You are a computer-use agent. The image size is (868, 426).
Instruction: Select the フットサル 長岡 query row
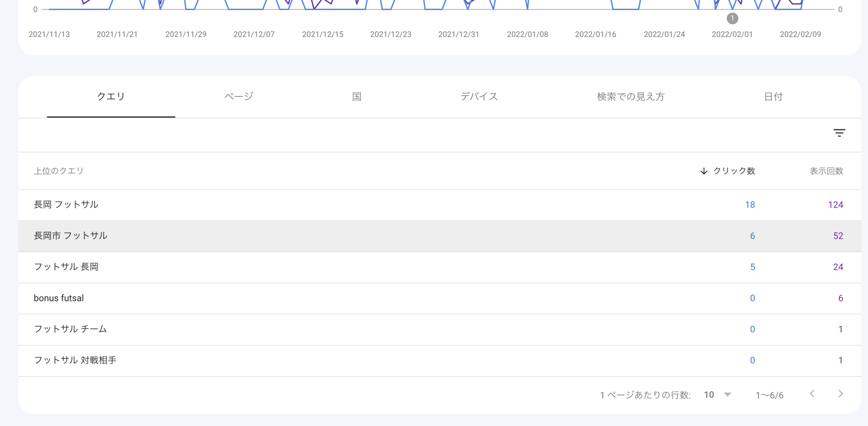pyautogui.click(x=440, y=267)
